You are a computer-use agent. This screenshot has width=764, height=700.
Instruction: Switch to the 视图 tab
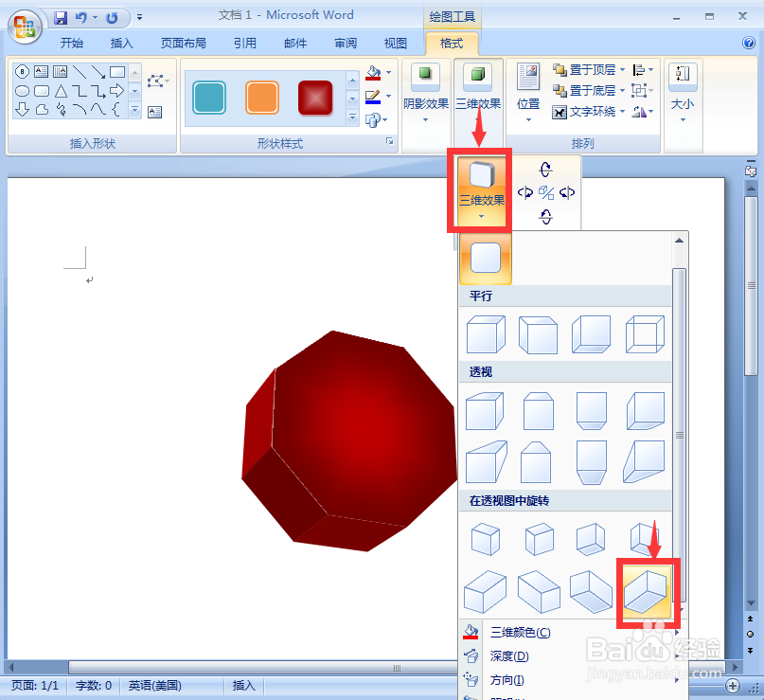coord(395,44)
